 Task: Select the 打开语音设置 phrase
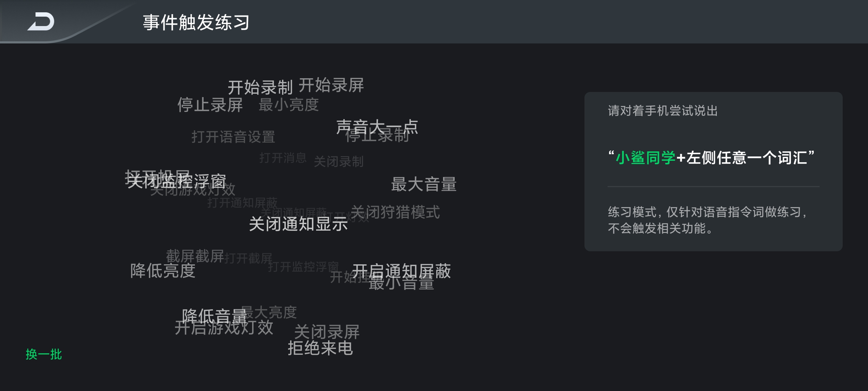point(233,137)
